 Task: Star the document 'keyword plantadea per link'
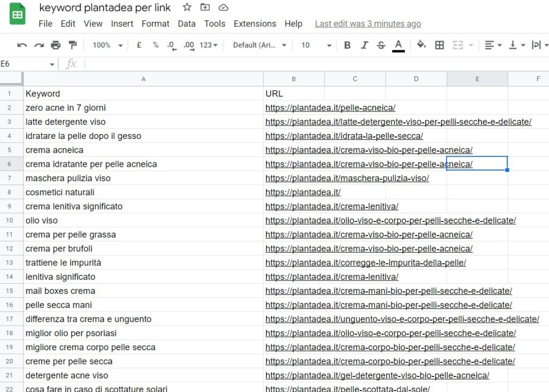coord(187,7)
